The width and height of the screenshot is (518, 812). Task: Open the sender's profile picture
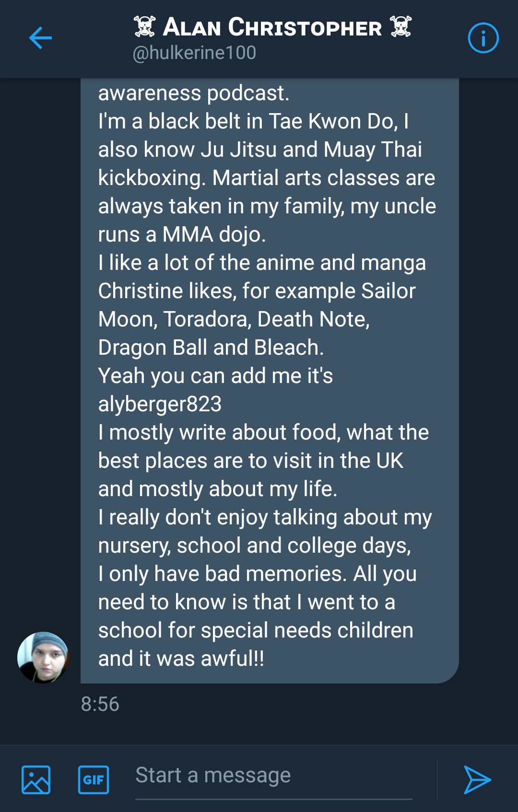coord(43,657)
